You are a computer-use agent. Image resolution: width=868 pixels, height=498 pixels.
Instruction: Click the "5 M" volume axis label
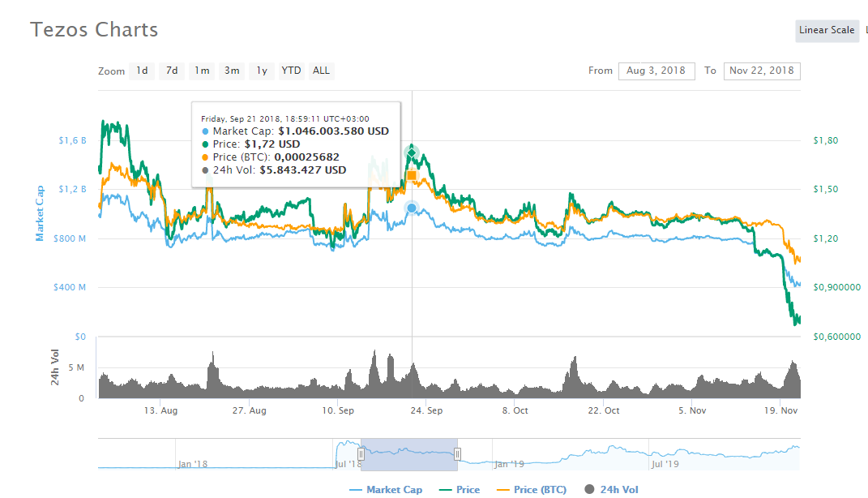point(76,367)
